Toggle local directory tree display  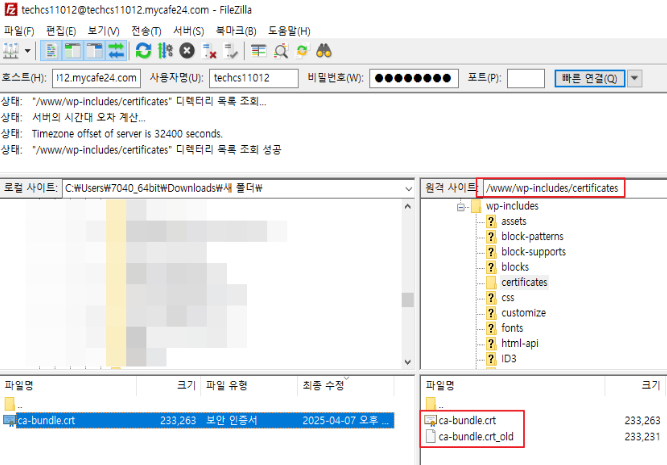(x=73, y=51)
